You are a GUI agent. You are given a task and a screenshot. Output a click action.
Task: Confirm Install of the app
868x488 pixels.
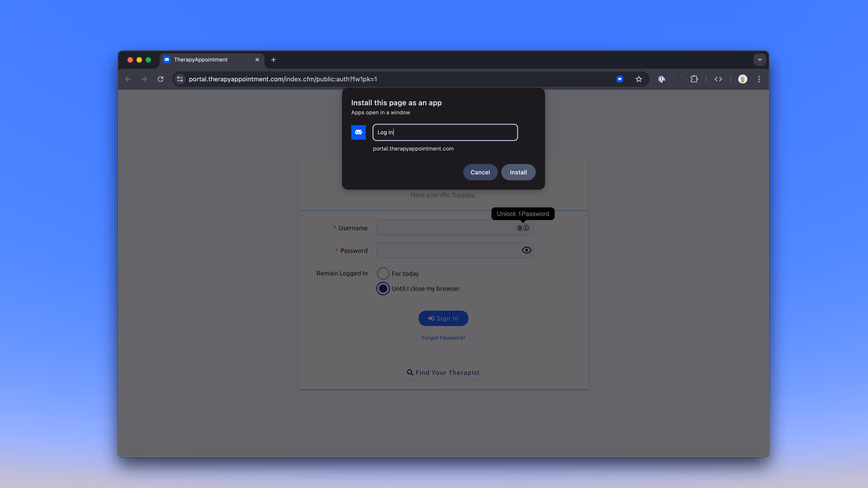coord(518,172)
